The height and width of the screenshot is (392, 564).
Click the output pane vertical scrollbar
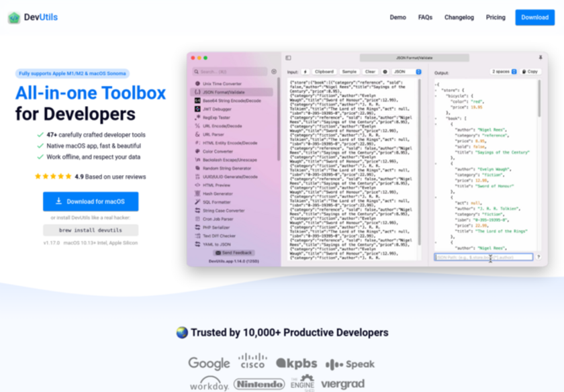click(x=539, y=98)
